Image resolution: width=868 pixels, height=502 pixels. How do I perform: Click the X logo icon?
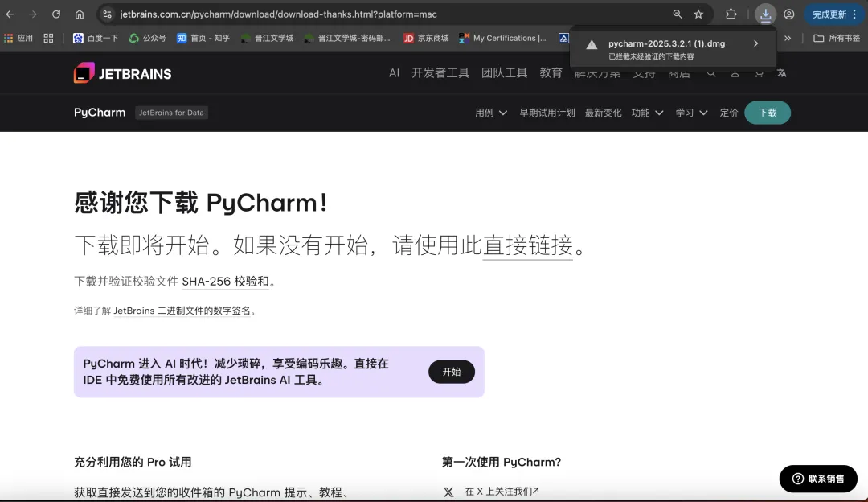[448, 492]
